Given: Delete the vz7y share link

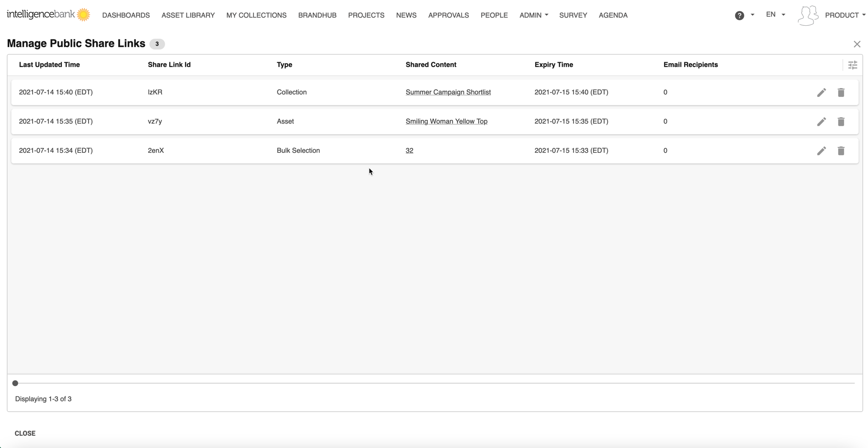Looking at the screenshot, I should coord(841,122).
